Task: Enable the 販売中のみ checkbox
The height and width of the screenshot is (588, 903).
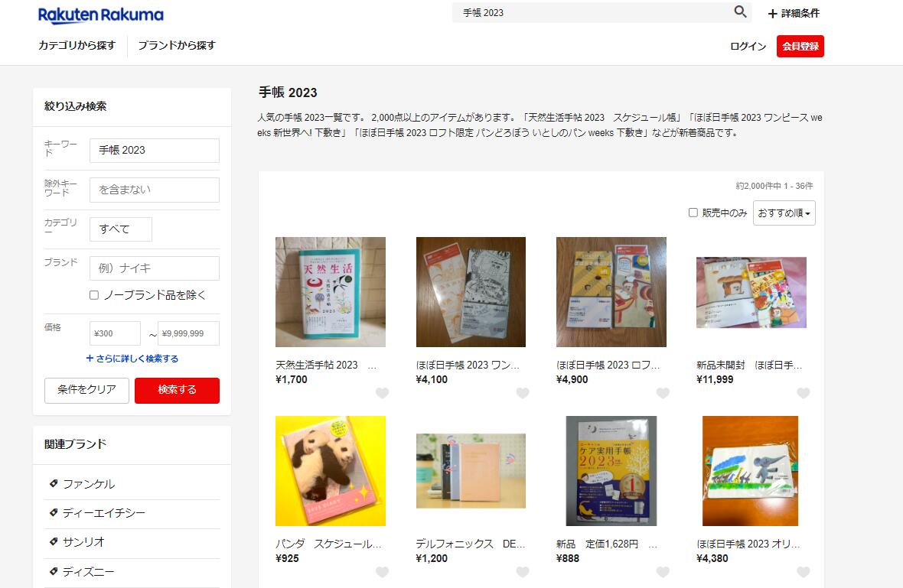Action: tap(693, 213)
